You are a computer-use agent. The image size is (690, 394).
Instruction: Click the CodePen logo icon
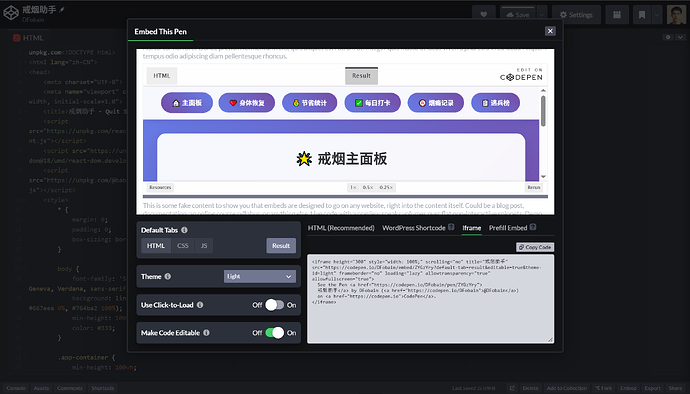click(11, 13)
